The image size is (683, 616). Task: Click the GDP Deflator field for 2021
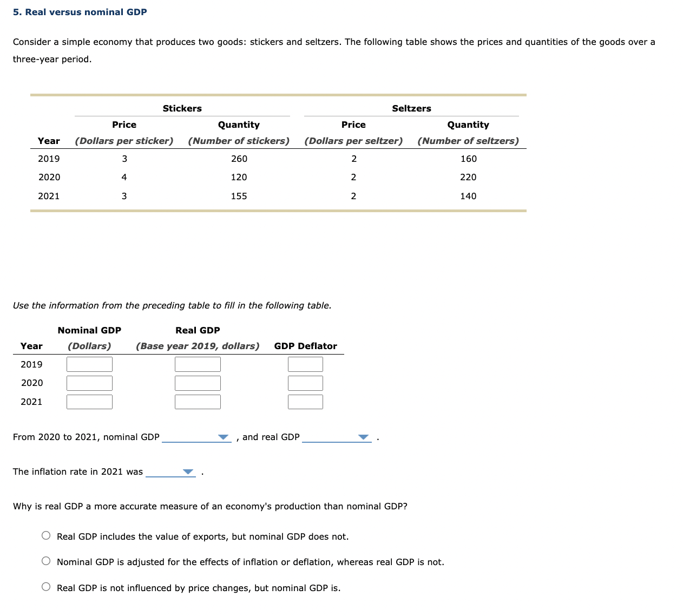(x=305, y=402)
